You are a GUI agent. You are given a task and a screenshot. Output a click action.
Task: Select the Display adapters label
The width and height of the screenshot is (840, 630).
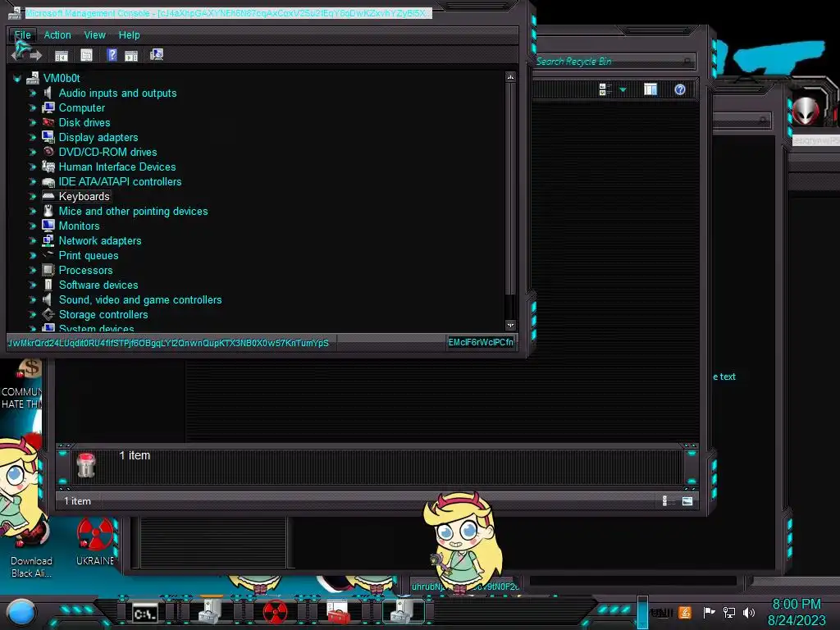tap(98, 138)
